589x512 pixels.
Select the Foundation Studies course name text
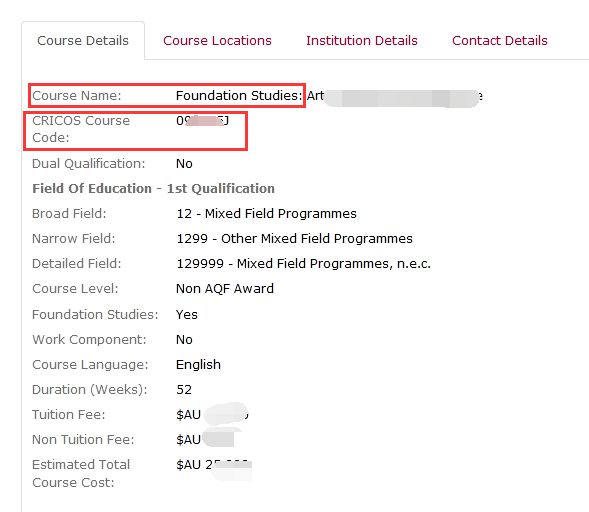[329, 96]
